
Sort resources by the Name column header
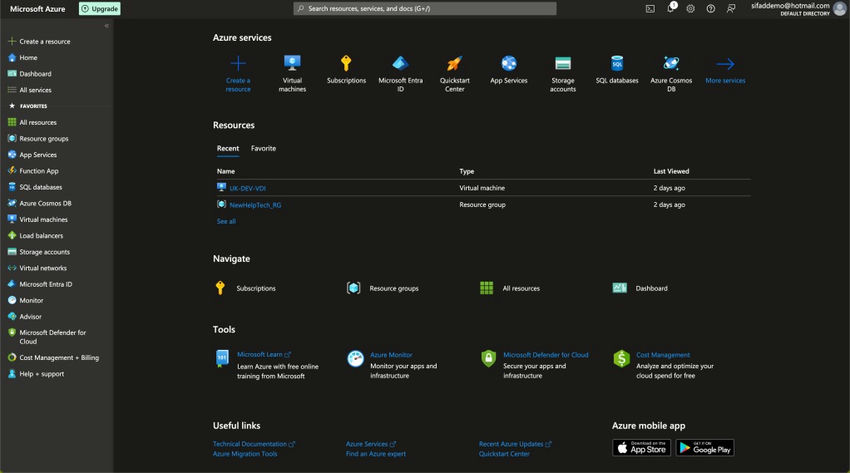click(226, 171)
